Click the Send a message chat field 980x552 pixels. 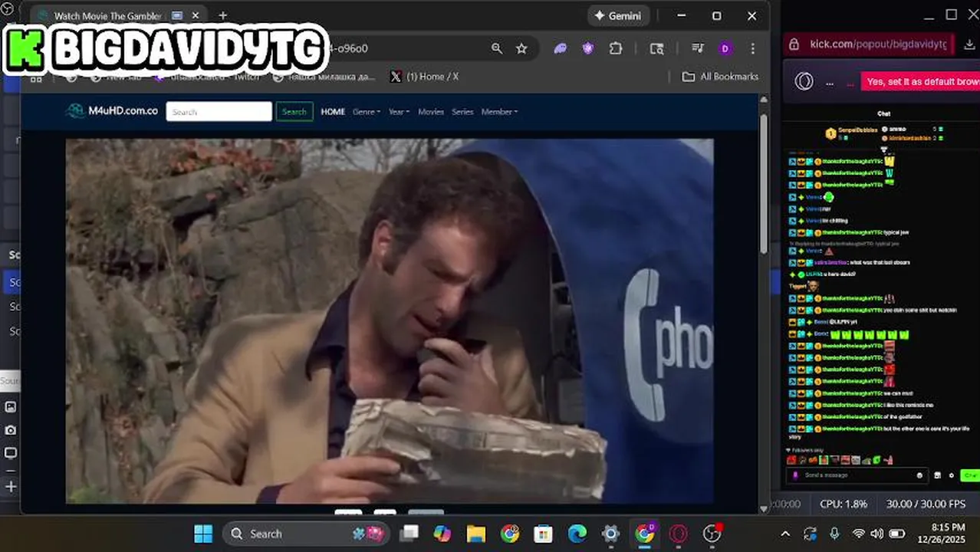pyautogui.click(x=857, y=475)
